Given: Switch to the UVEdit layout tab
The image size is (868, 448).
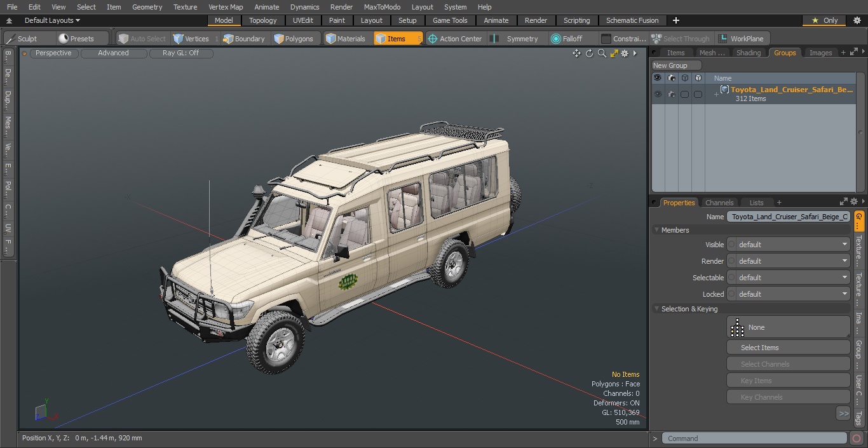Looking at the screenshot, I should [303, 20].
